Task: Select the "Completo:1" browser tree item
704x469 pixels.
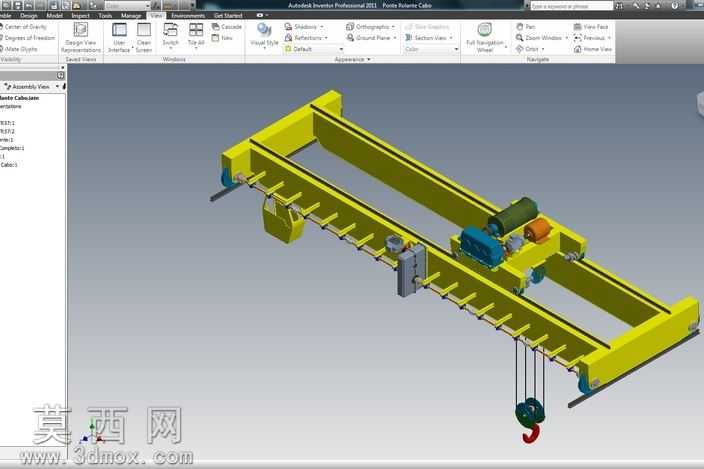Action: [12, 148]
